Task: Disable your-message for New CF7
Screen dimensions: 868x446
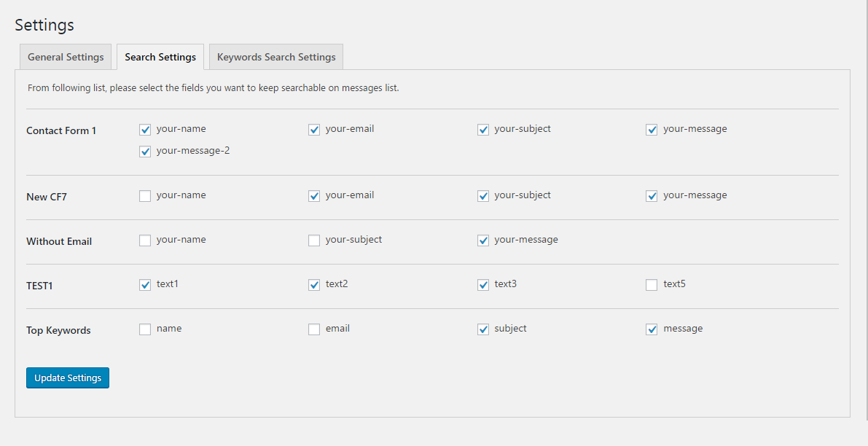Action: pyautogui.click(x=652, y=196)
